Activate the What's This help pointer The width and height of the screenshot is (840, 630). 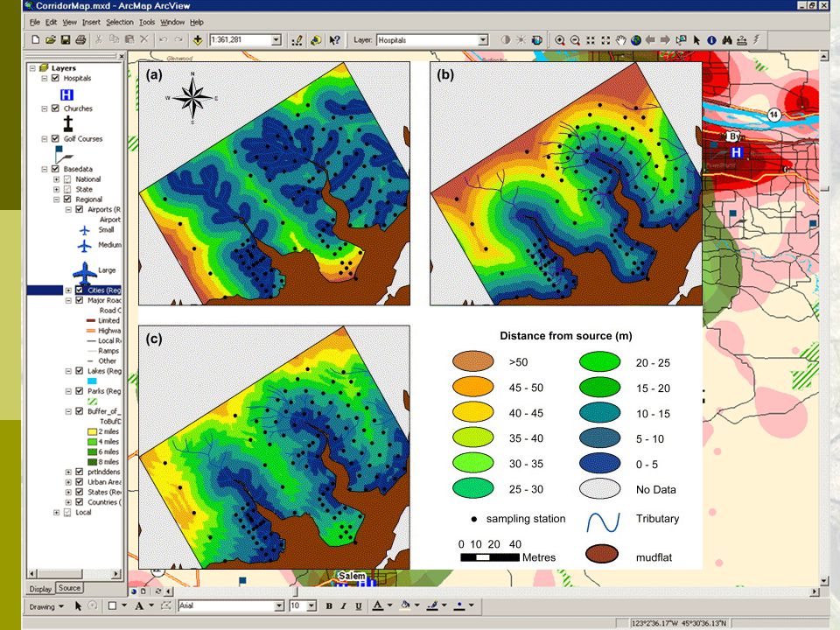pyautogui.click(x=335, y=40)
